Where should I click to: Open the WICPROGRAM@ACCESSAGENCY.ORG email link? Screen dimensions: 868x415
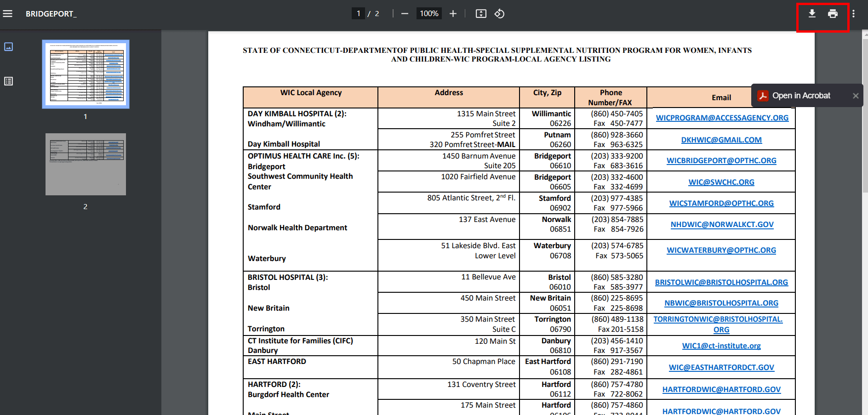pos(722,118)
